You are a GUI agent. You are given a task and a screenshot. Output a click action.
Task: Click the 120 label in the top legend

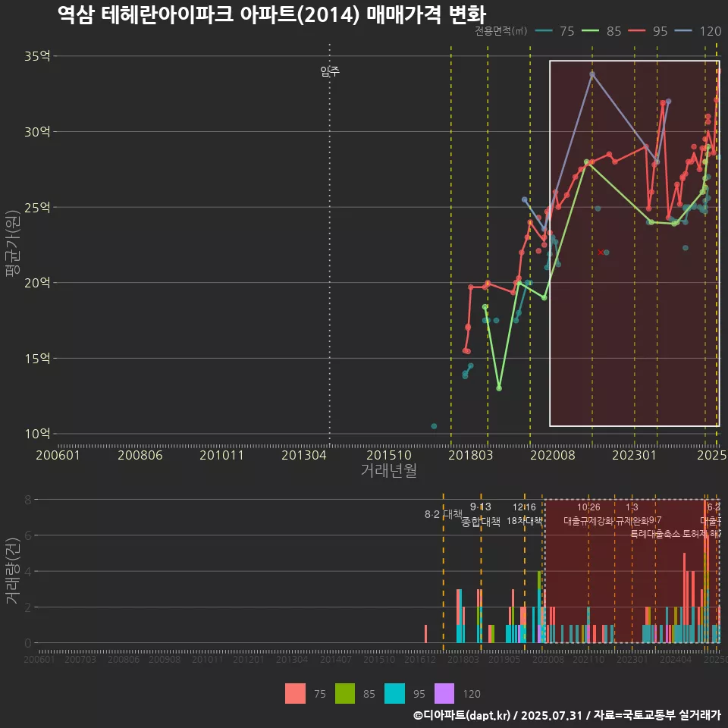tap(711, 31)
